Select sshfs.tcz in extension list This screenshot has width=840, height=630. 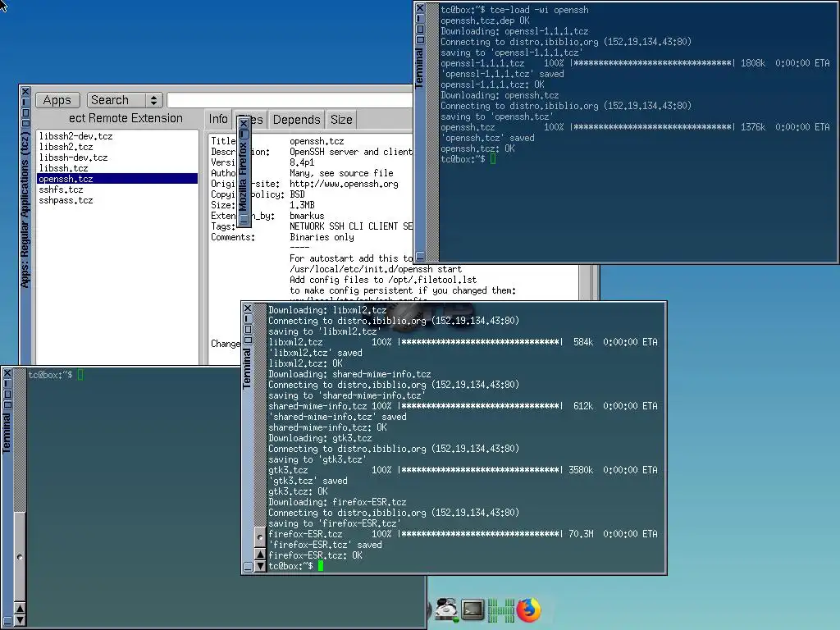tap(116, 189)
